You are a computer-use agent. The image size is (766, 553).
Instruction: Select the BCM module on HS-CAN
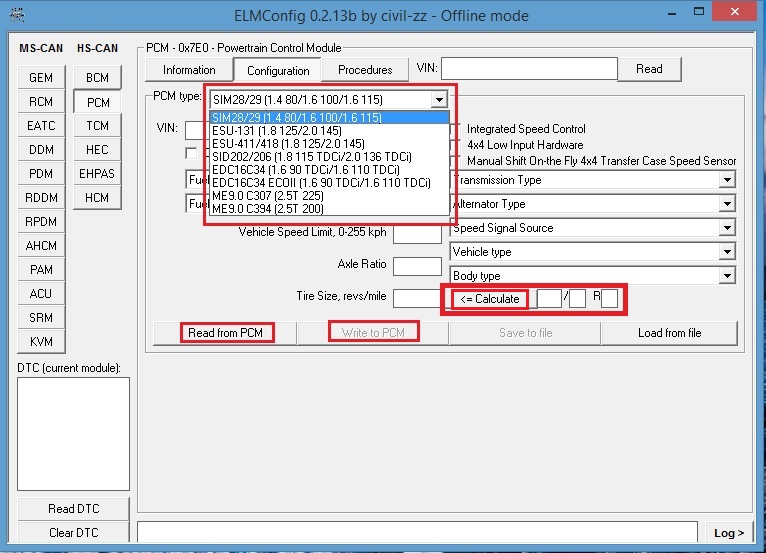[97, 78]
